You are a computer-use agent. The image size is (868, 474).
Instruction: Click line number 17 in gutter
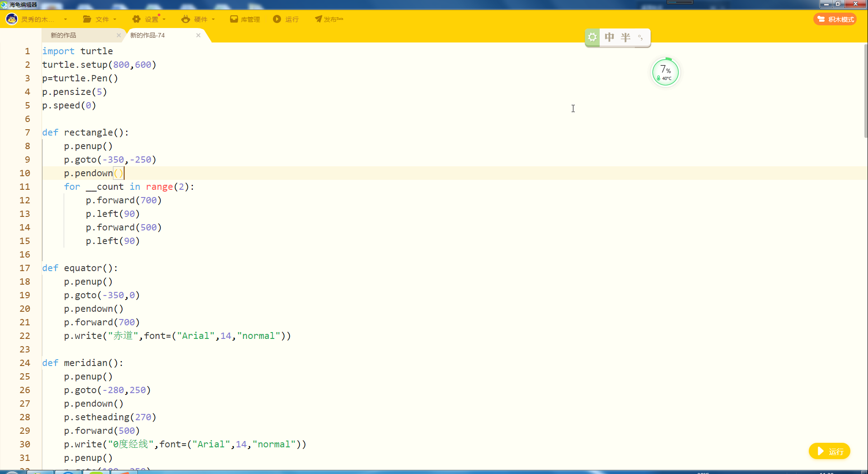coord(25,268)
